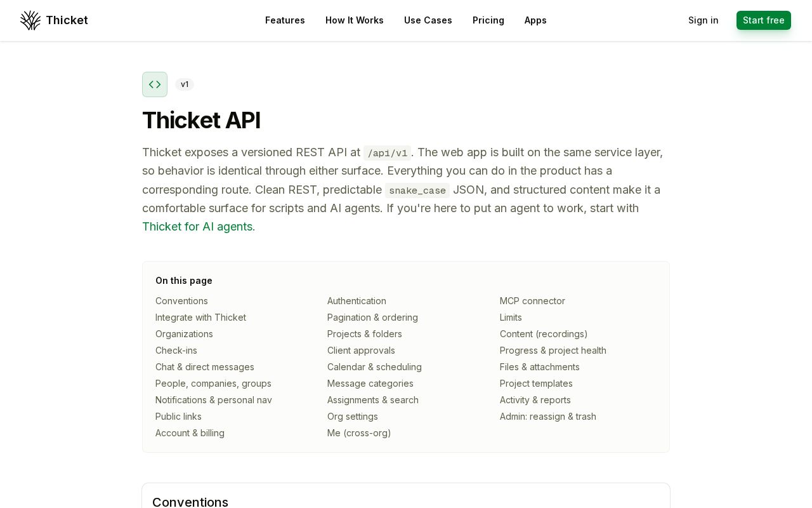Go to the Check-ins section

(176, 351)
